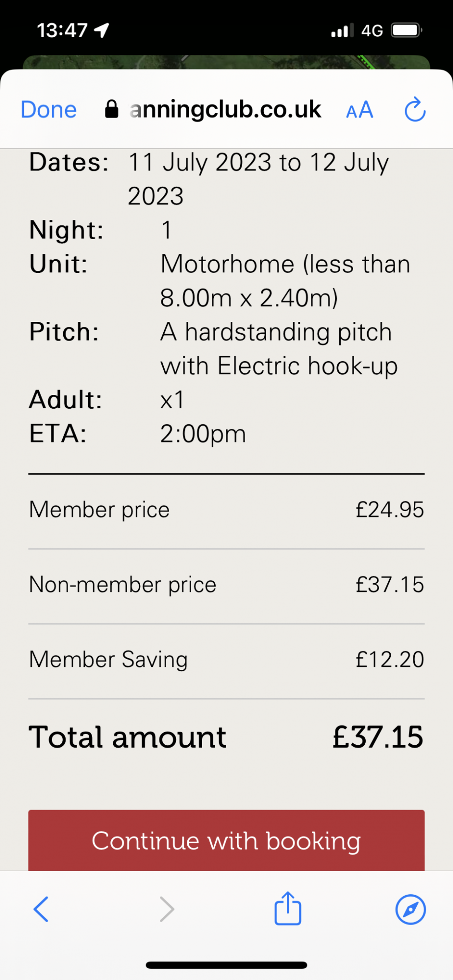Reload the page with refresh icon

click(415, 110)
